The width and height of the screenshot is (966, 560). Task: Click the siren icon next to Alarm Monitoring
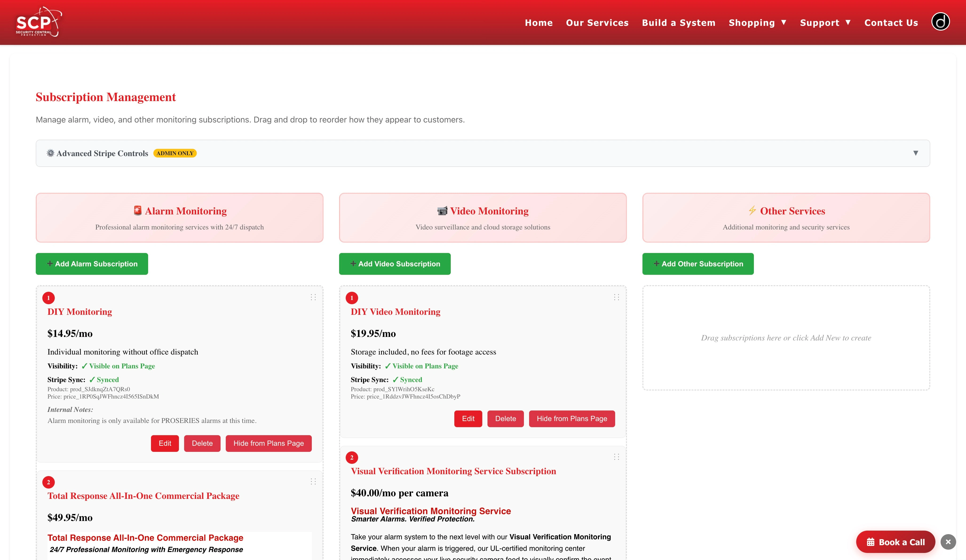coord(138,210)
